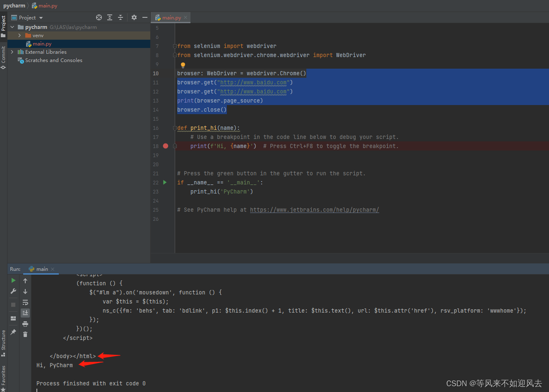Toggle Scroll to End in Run console

pos(25,313)
